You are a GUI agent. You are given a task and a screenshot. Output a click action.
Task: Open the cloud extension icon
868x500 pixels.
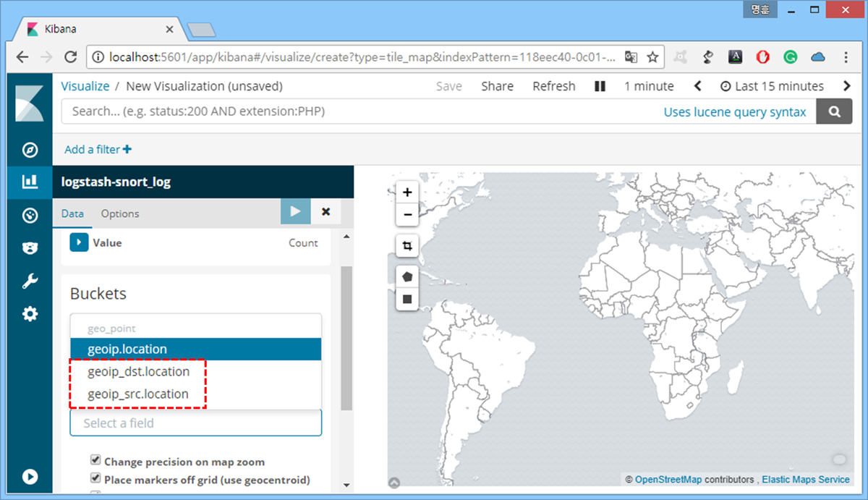click(x=818, y=56)
